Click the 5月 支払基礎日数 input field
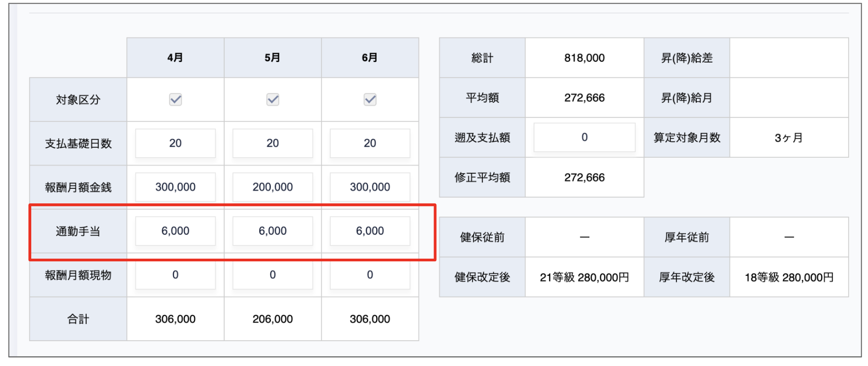This screenshot has width=868, height=366. 273,143
